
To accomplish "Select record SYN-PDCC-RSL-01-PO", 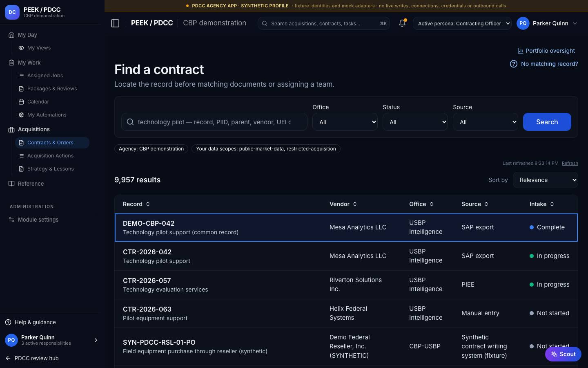I will click(346, 346).
